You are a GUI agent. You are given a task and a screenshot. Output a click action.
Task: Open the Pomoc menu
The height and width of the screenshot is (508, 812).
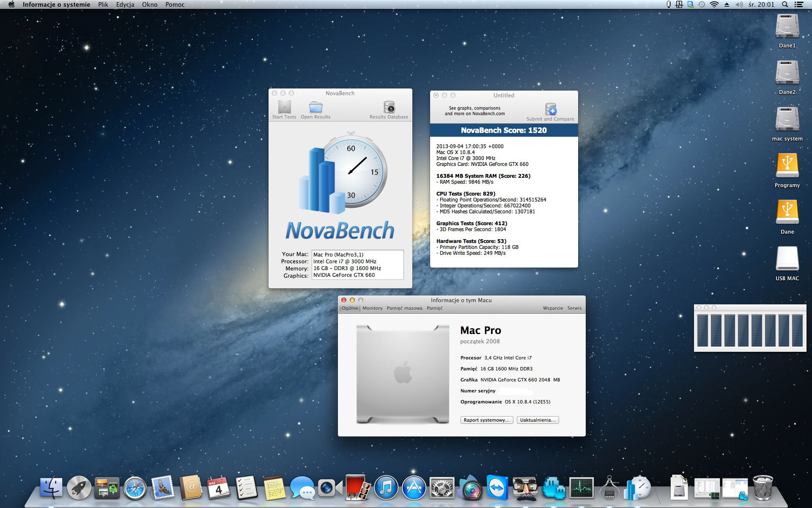[175, 5]
